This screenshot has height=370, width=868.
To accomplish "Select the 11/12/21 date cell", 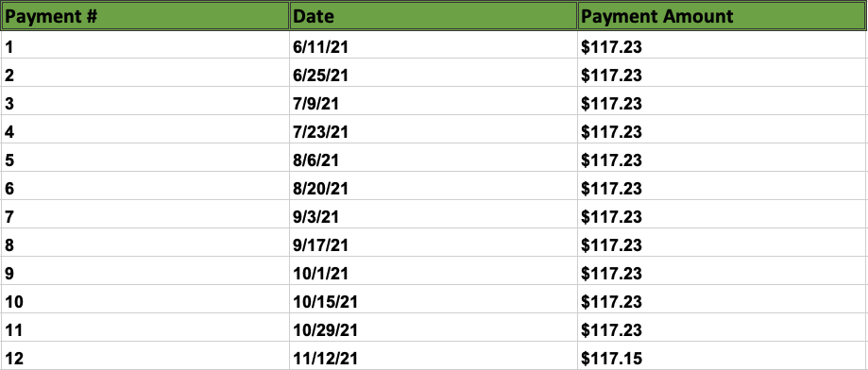I will pos(434,356).
